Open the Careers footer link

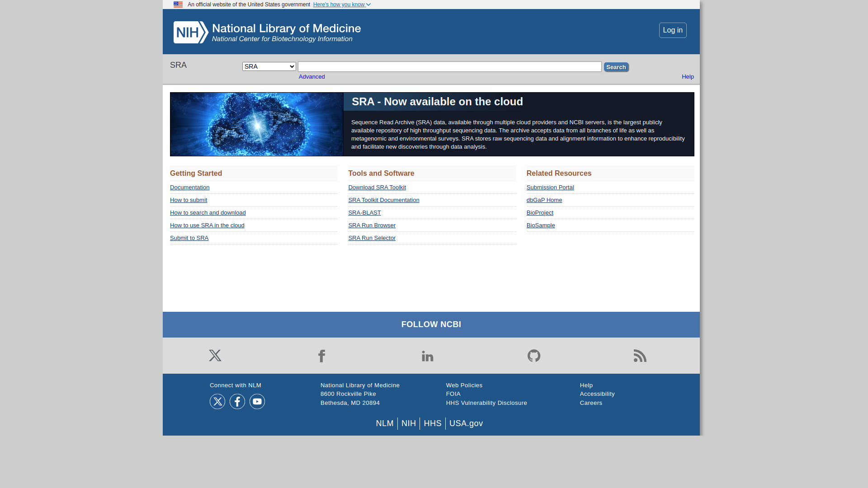[x=591, y=403]
